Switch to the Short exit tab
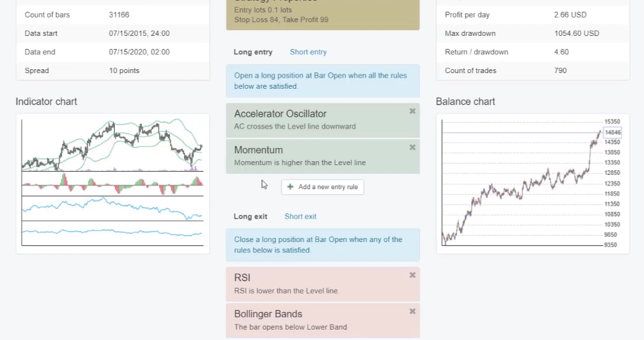 (x=300, y=217)
